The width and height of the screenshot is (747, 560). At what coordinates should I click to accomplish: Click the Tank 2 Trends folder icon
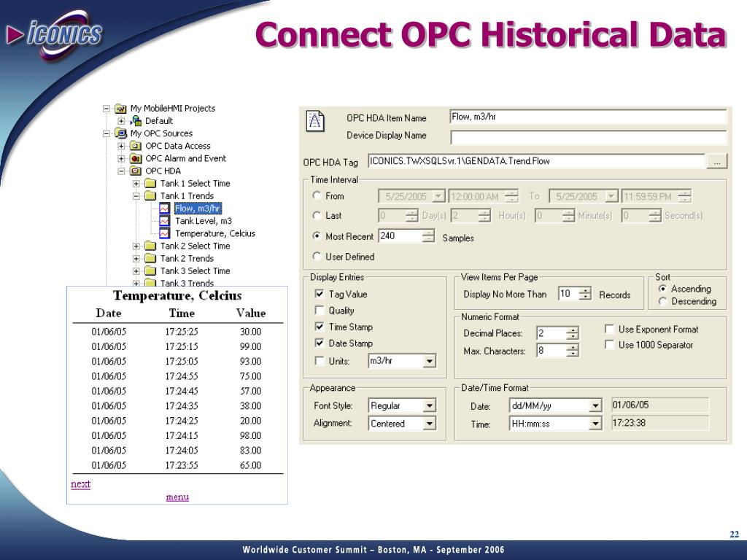pos(150,259)
